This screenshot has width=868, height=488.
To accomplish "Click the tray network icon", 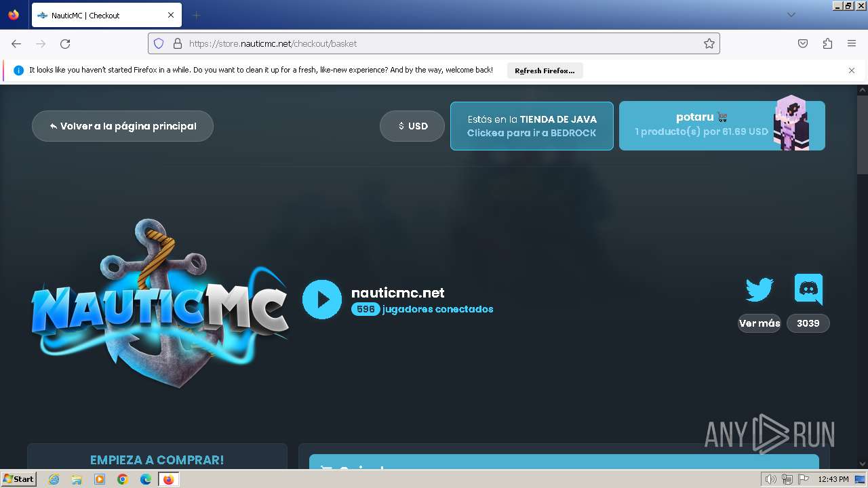I will [787, 479].
